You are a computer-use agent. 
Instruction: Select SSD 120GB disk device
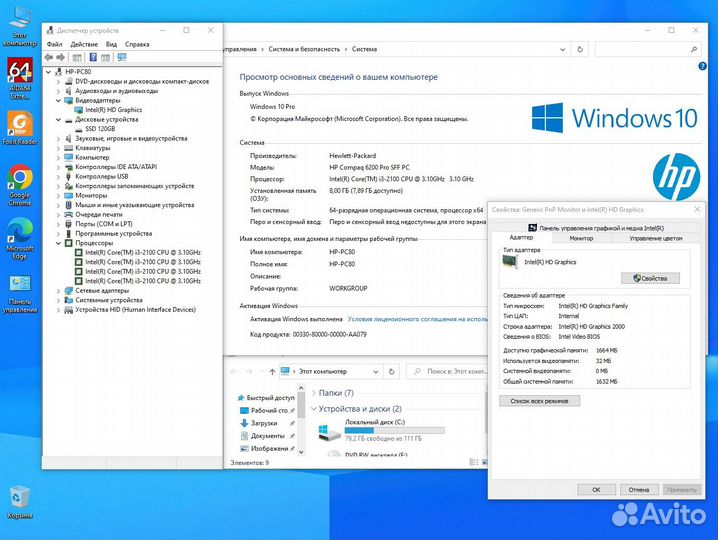100,129
